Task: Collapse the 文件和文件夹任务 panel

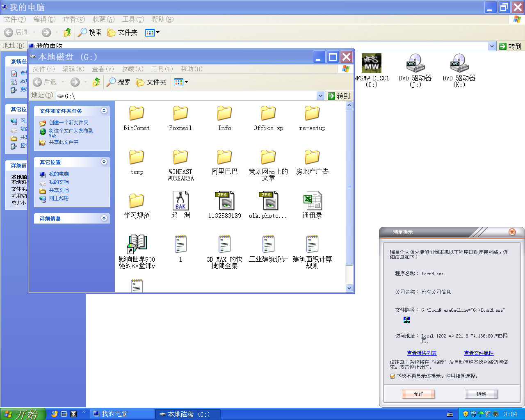Action: [x=104, y=111]
